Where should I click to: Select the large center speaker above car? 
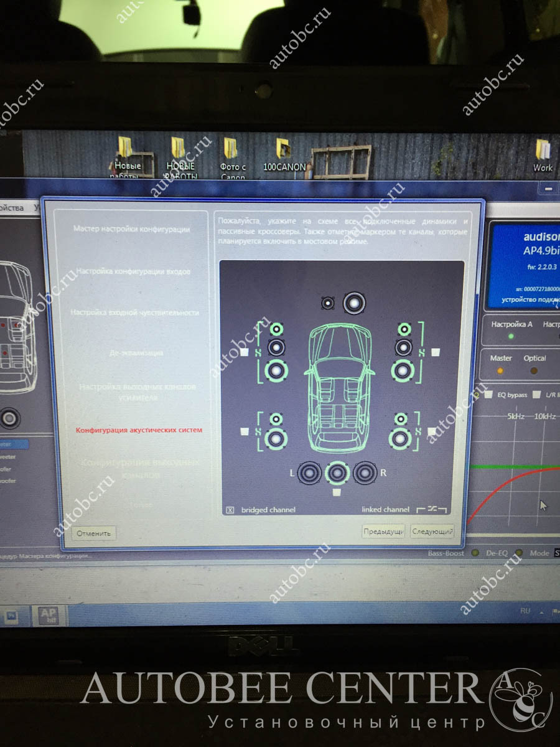[x=353, y=303]
